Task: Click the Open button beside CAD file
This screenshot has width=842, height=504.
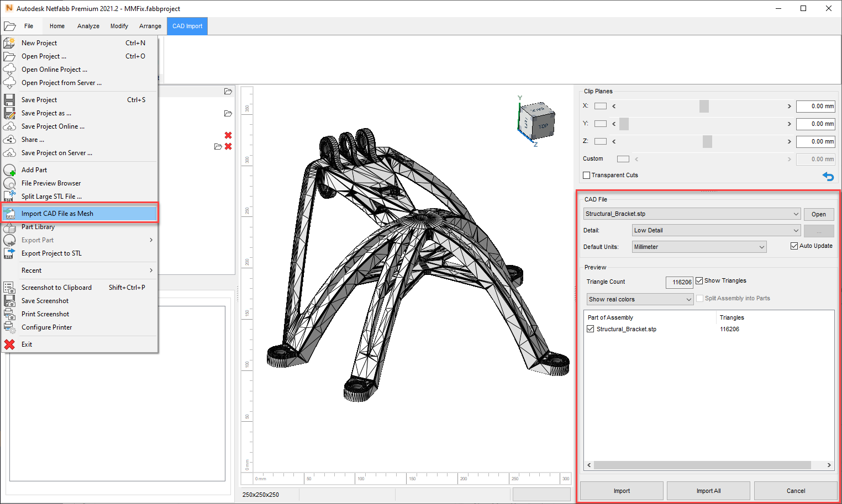Action: pos(819,214)
